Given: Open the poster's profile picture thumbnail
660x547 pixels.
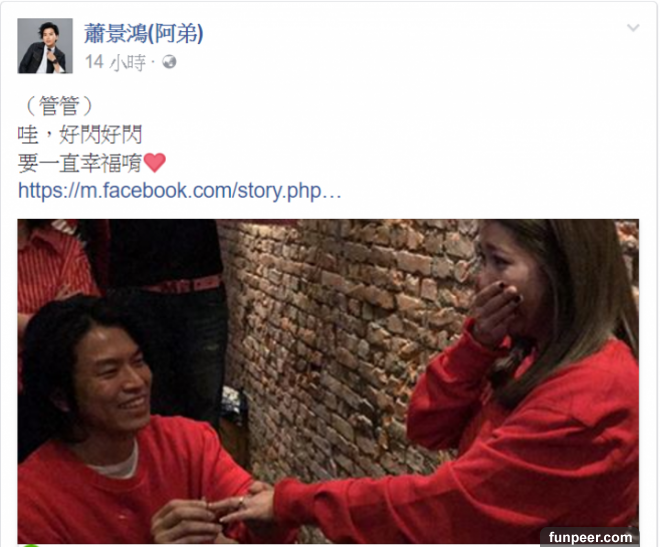Looking at the screenshot, I should [45, 46].
